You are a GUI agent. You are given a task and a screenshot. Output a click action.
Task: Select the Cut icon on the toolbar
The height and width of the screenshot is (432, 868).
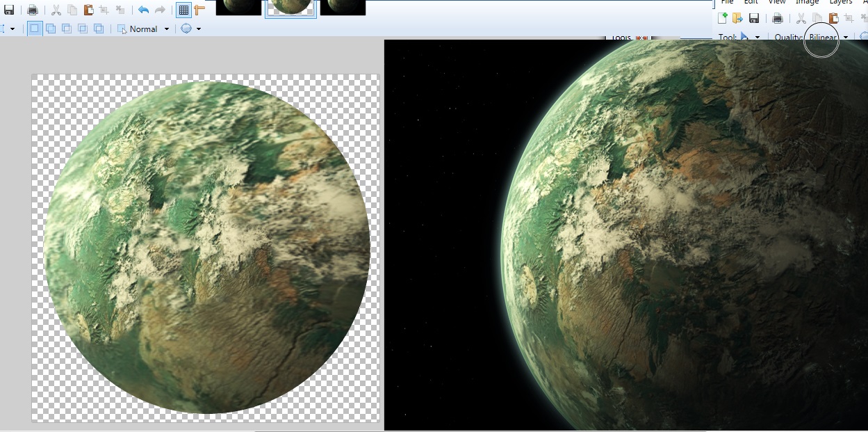[56, 9]
